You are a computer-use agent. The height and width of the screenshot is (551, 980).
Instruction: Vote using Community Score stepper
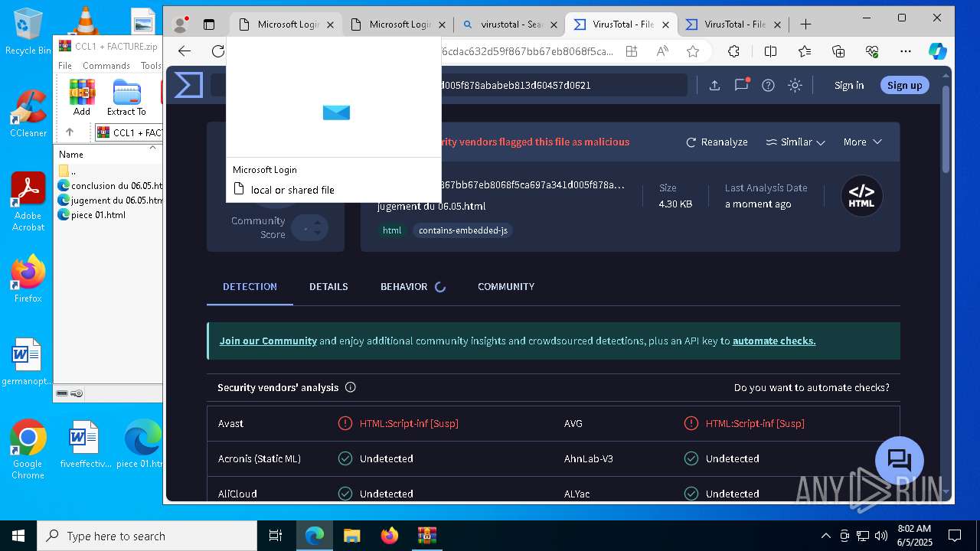pyautogui.click(x=316, y=228)
